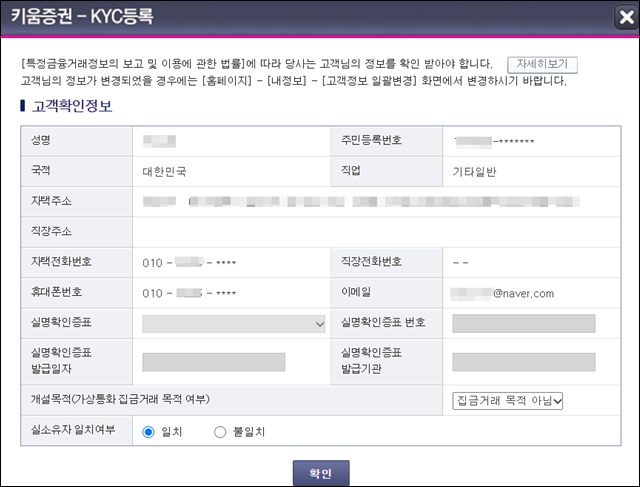Click the 기타일반 occupation value
Viewport: 640px width, 487px height.
coord(474,172)
